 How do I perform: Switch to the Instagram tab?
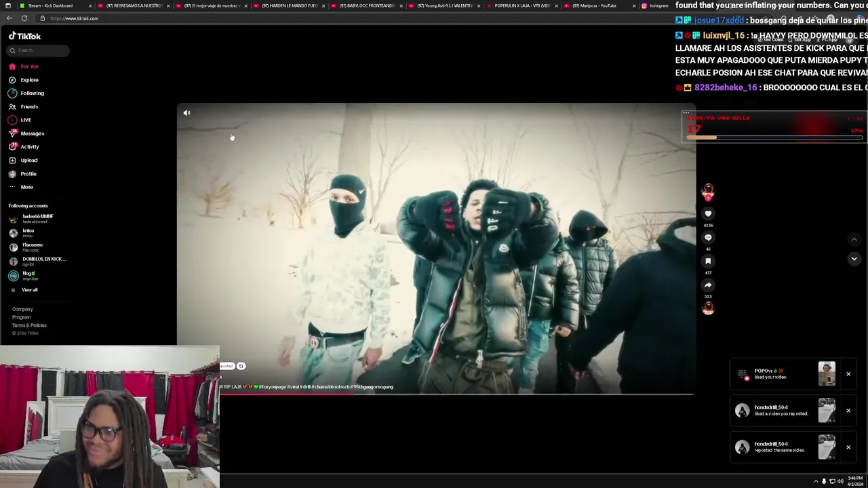point(656,5)
